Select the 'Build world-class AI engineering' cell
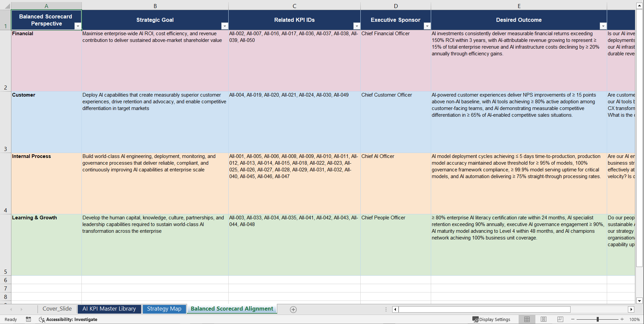The image size is (644, 324). [155, 183]
